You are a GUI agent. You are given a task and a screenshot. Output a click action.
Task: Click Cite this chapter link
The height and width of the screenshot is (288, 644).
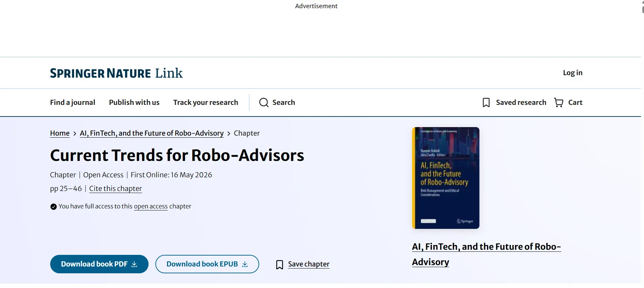(115, 189)
